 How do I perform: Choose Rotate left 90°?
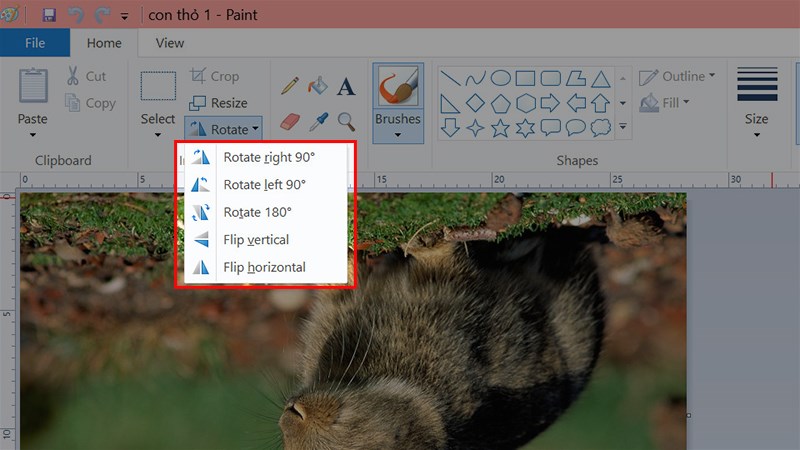[x=265, y=184]
